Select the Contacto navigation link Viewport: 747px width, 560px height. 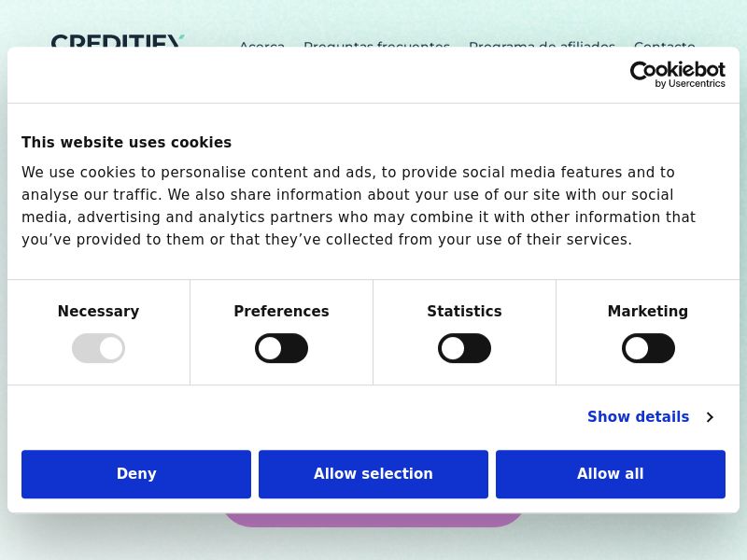point(664,43)
